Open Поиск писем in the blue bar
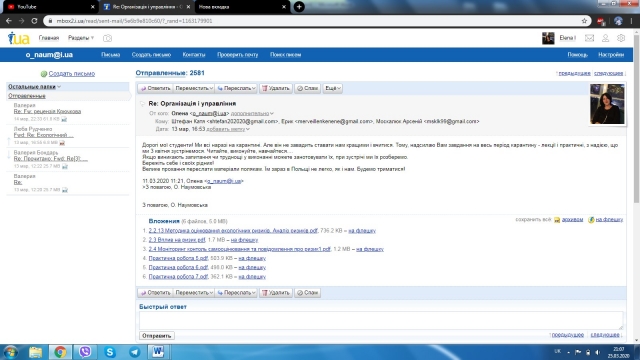The image size is (640, 360). click(x=285, y=55)
